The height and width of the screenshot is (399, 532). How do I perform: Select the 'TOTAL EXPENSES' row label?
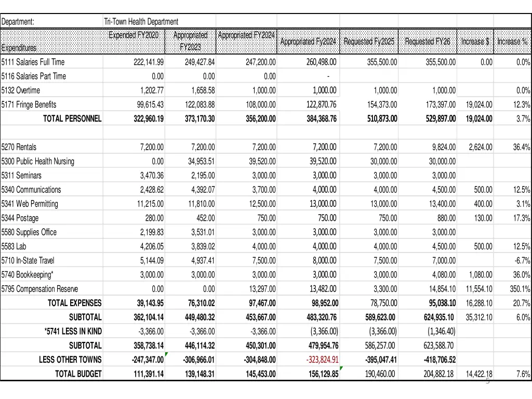tap(74, 303)
